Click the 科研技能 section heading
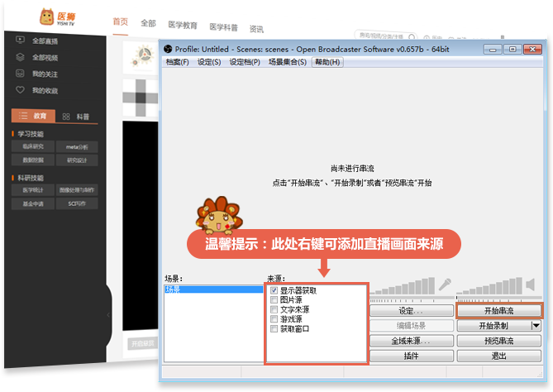This screenshot has width=553, height=392. (x=31, y=178)
